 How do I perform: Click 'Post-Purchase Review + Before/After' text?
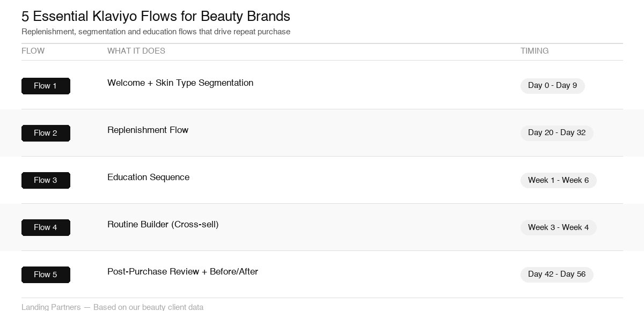point(182,271)
